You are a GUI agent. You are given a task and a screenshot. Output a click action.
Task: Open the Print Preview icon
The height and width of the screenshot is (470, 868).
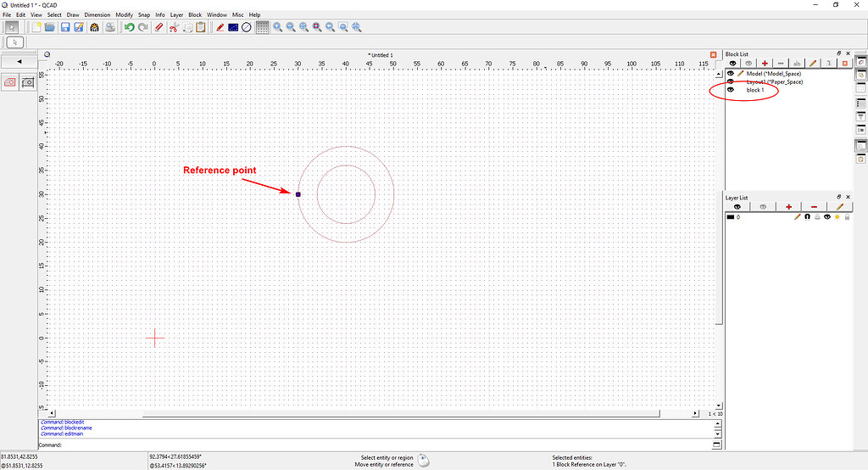tap(110, 27)
